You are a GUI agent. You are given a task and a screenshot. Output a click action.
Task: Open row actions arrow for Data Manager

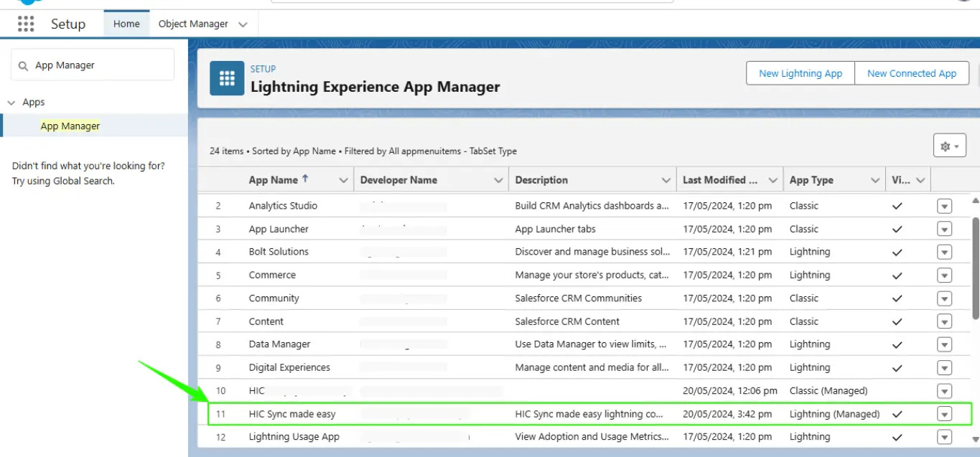[x=944, y=344]
